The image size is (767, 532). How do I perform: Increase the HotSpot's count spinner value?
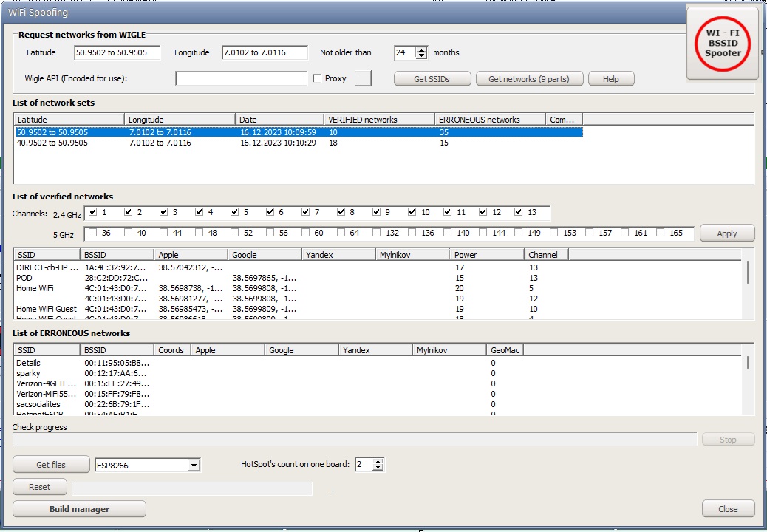click(x=378, y=462)
